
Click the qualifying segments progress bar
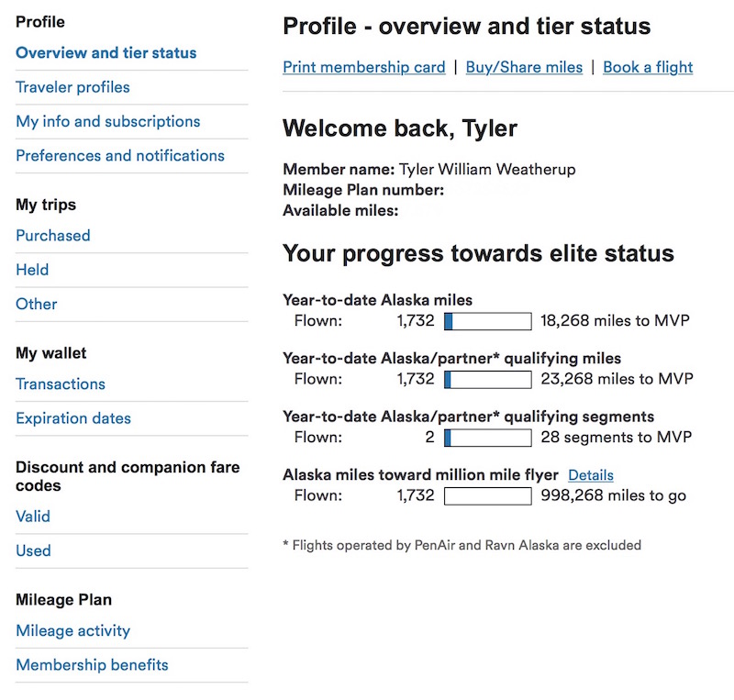coord(488,438)
